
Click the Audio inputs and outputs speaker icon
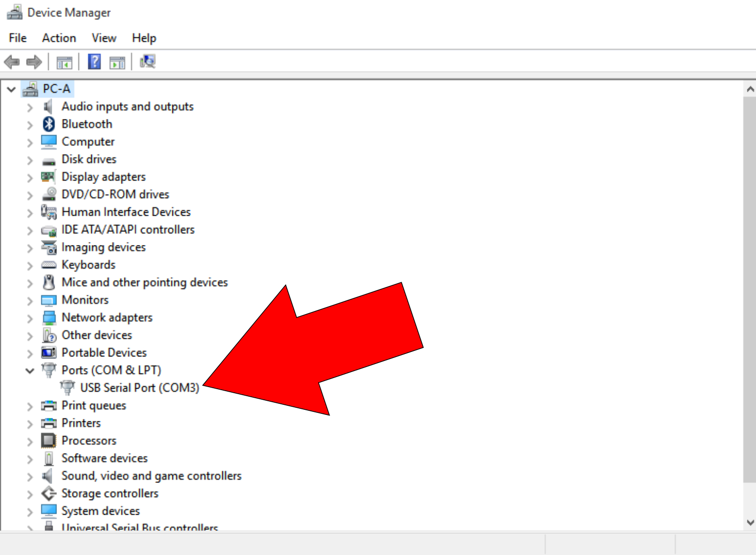pos(48,106)
